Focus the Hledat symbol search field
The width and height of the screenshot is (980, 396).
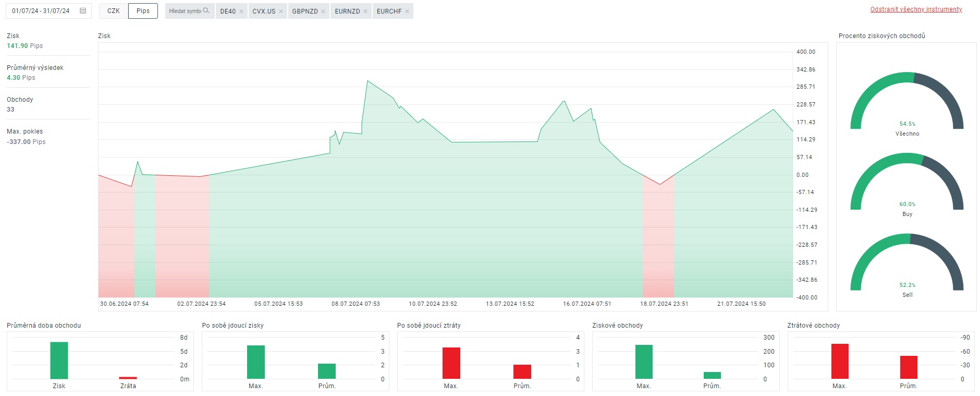(185, 11)
